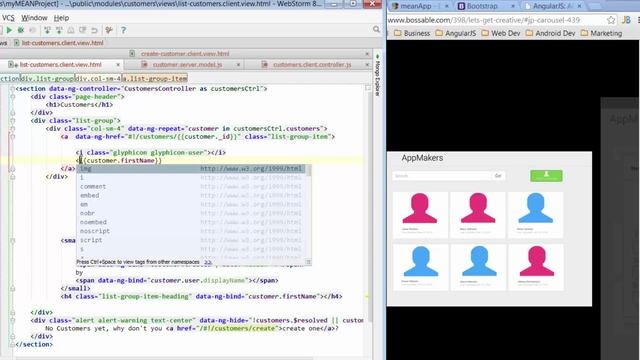
Task: Close the Bootstrap browser tab
Action: (513, 6)
